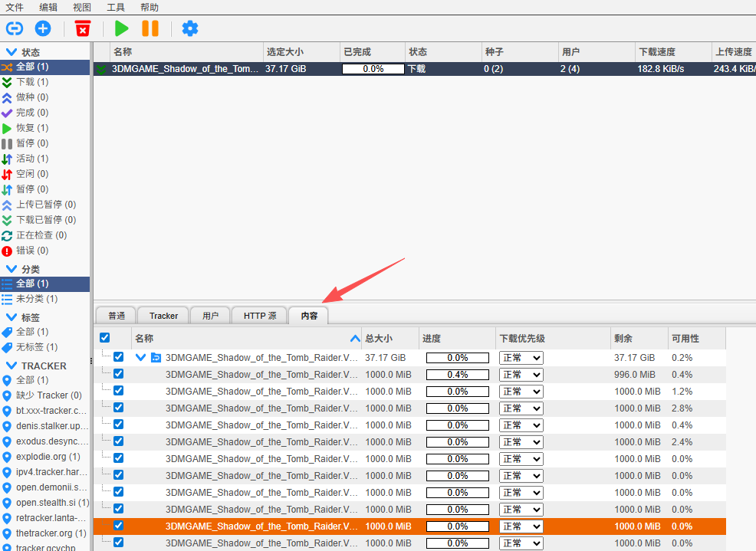Uncheck the checkbox of the 1.2% availability file

point(118,391)
